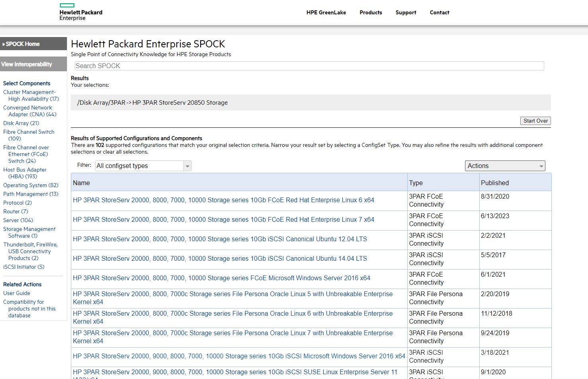Select FCoE Switch (24) component
Viewport: 588px width, 379px height.
(26, 154)
